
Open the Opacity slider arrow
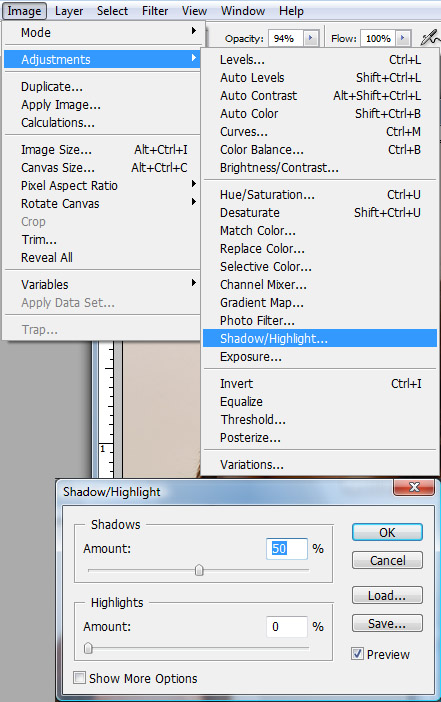pos(310,38)
